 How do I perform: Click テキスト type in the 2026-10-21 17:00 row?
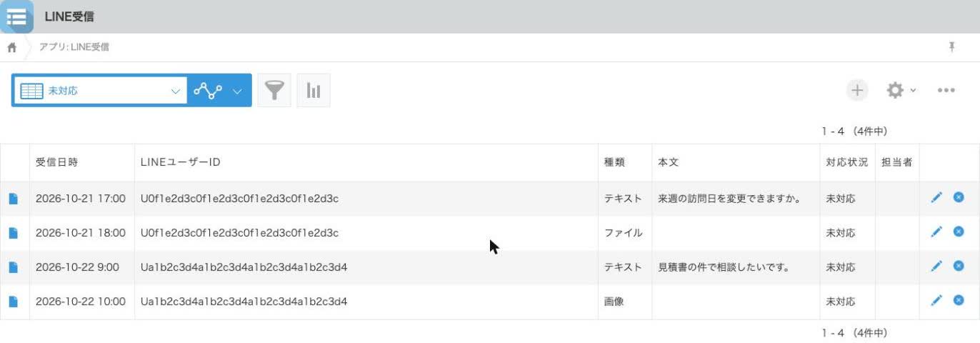tap(624, 199)
